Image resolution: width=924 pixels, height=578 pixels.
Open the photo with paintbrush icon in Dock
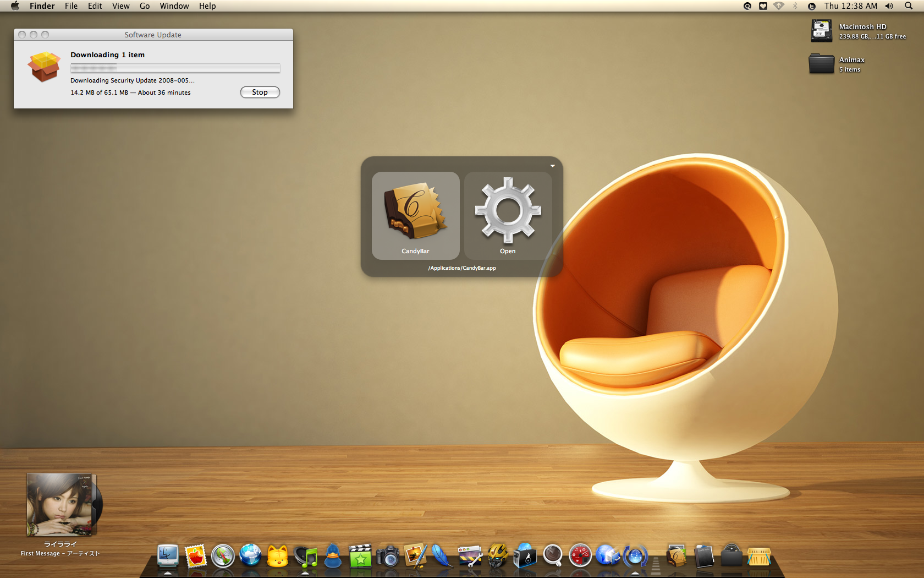coord(415,556)
